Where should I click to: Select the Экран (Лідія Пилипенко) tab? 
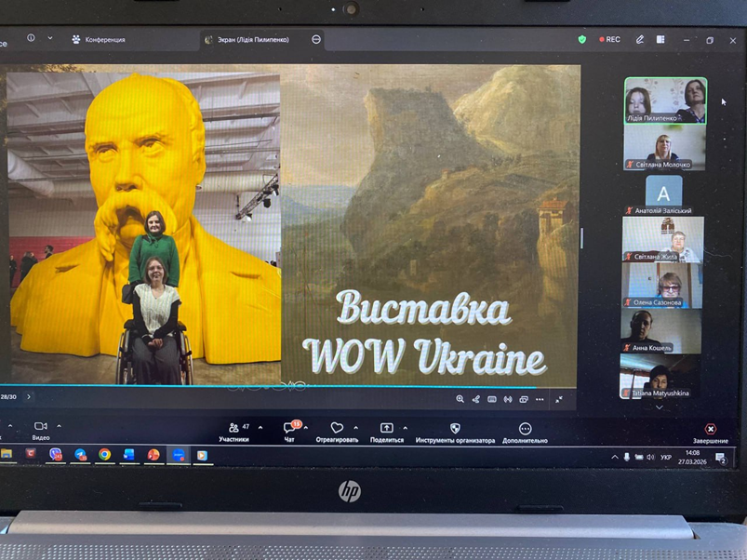tap(253, 40)
